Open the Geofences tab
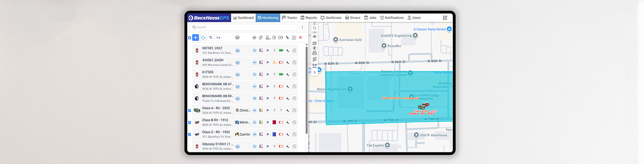The width and height of the screenshot is (644, 164). click(x=331, y=18)
